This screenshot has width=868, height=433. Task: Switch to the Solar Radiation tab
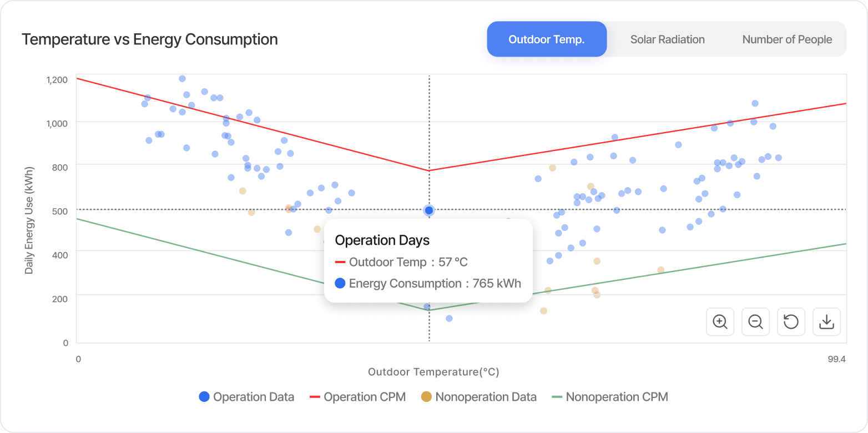pos(667,39)
